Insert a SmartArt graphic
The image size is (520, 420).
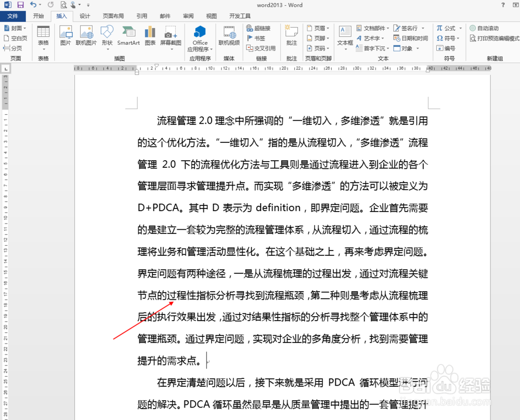[x=128, y=36]
